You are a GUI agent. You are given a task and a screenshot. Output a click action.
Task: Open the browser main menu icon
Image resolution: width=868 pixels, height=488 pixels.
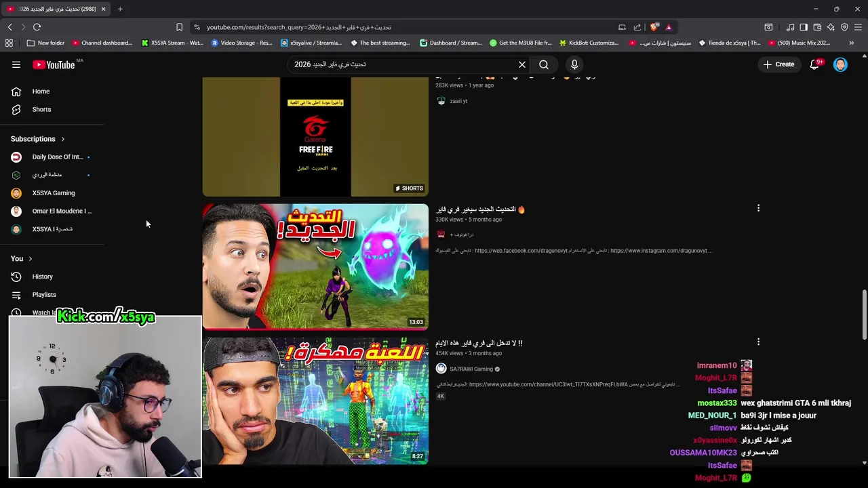(x=858, y=27)
